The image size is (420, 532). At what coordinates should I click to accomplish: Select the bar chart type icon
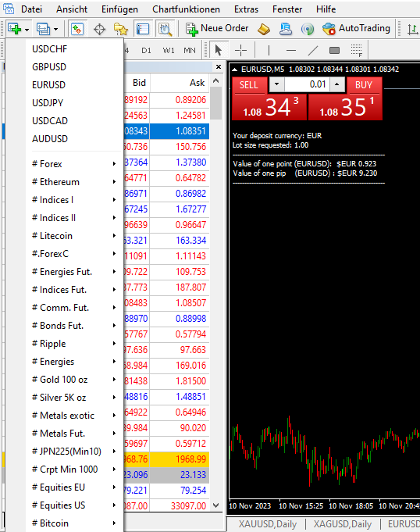click(x=412, y=29)
